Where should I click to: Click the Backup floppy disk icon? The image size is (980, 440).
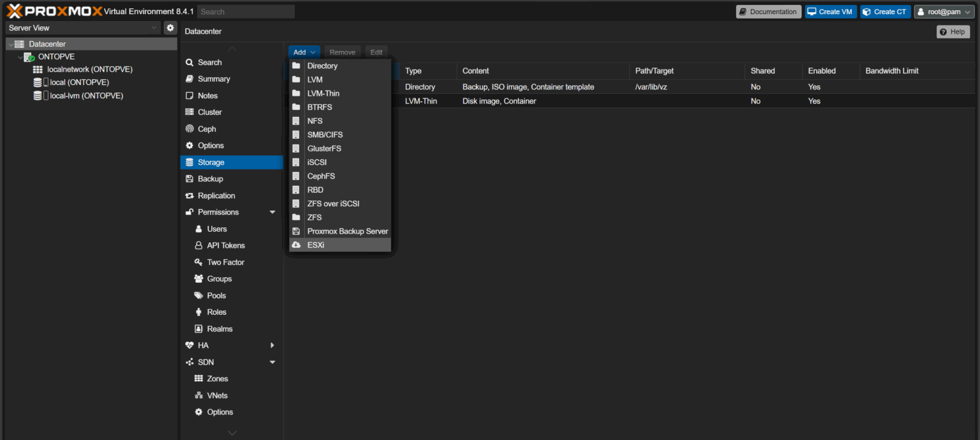[189, 179]
